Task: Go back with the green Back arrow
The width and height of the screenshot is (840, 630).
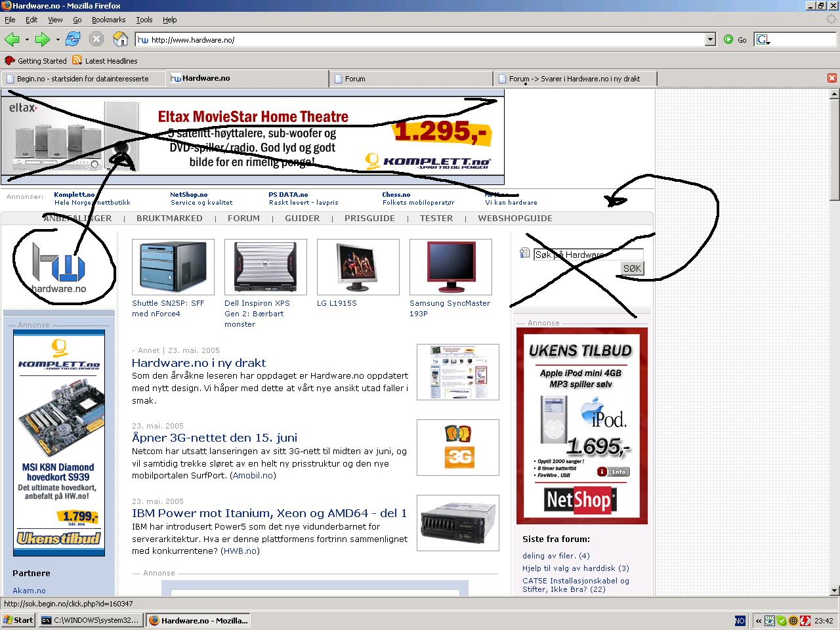Action: tap(12, 39)
